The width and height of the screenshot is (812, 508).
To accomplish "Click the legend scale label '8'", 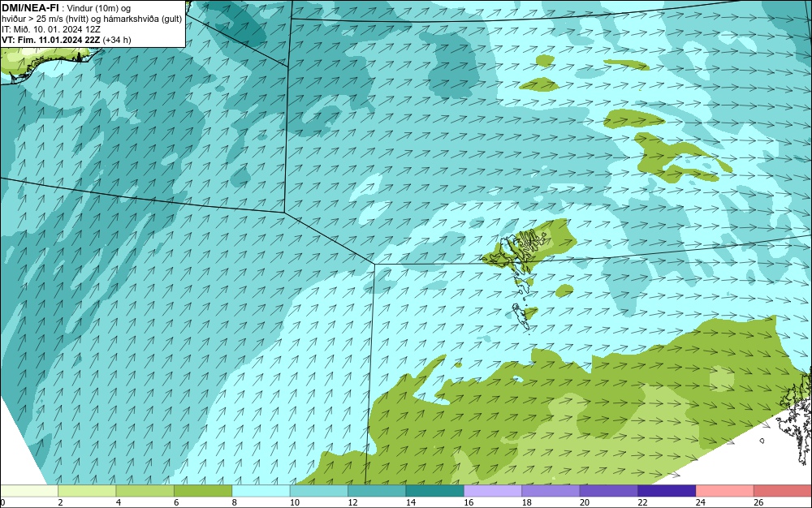I will 235,502.
